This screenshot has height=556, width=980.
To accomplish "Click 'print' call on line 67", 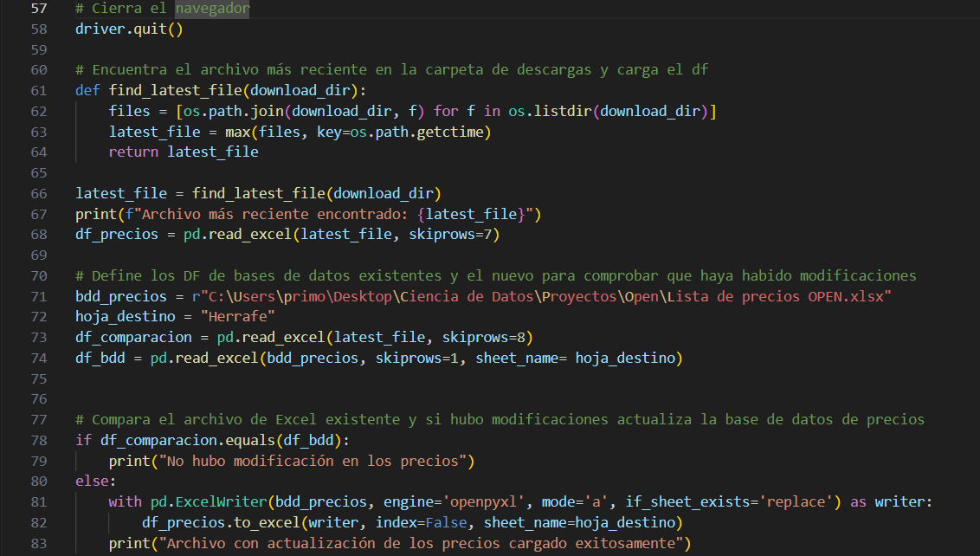I will click(96, 214).
